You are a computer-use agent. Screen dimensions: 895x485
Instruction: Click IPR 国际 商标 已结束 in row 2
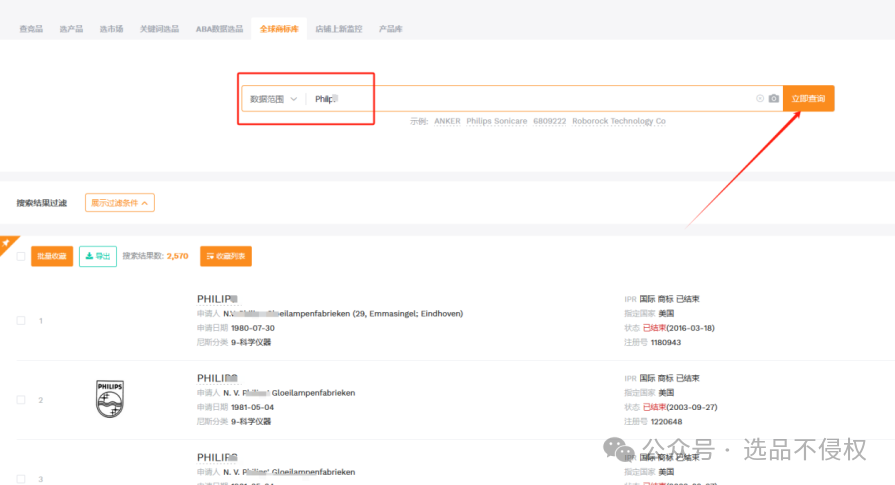[662, 378]
